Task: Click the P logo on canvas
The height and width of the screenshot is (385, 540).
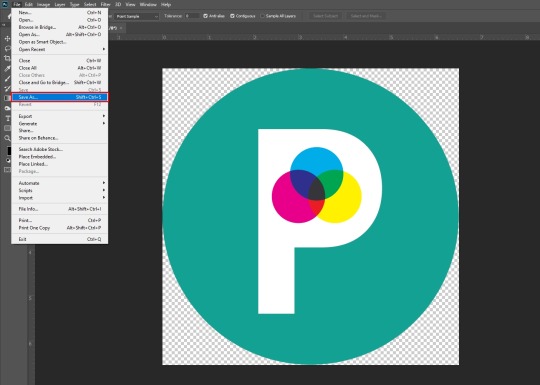Action: click(x=310, y=216)
